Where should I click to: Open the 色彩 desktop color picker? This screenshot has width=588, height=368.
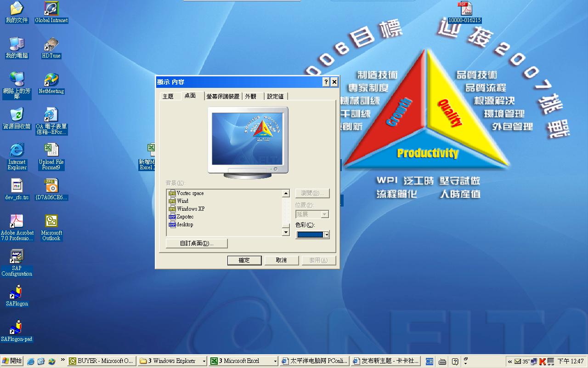pos(312,235)
